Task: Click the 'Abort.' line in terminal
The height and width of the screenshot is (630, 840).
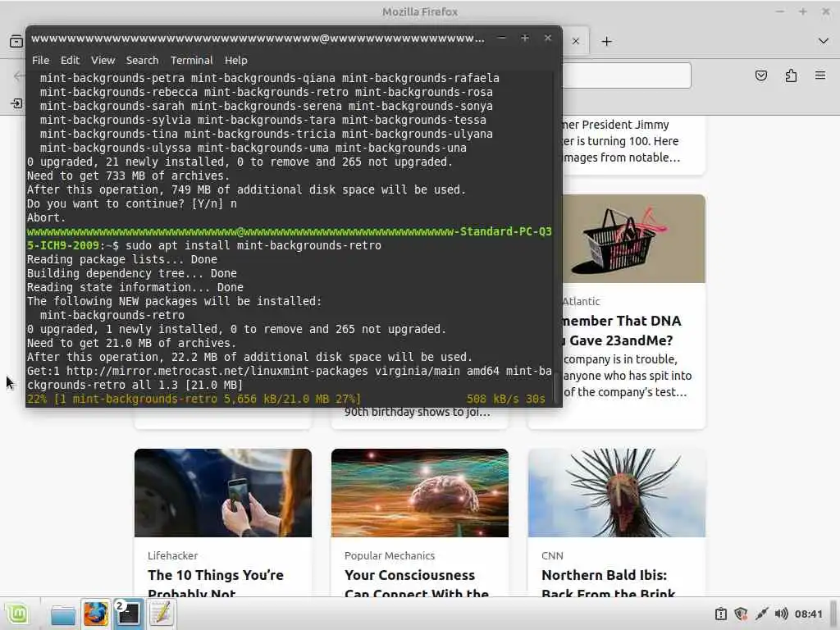Action: (x=47, y=217)
